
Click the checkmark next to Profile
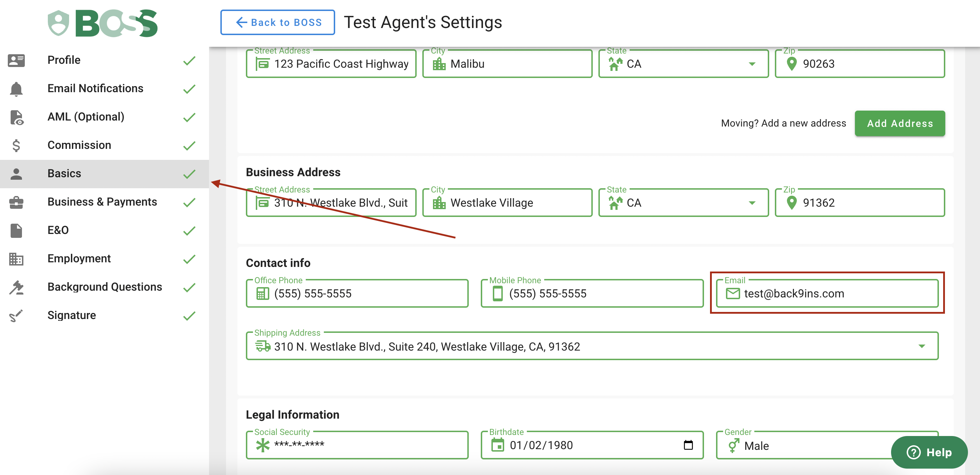click(x=189, y=60)
